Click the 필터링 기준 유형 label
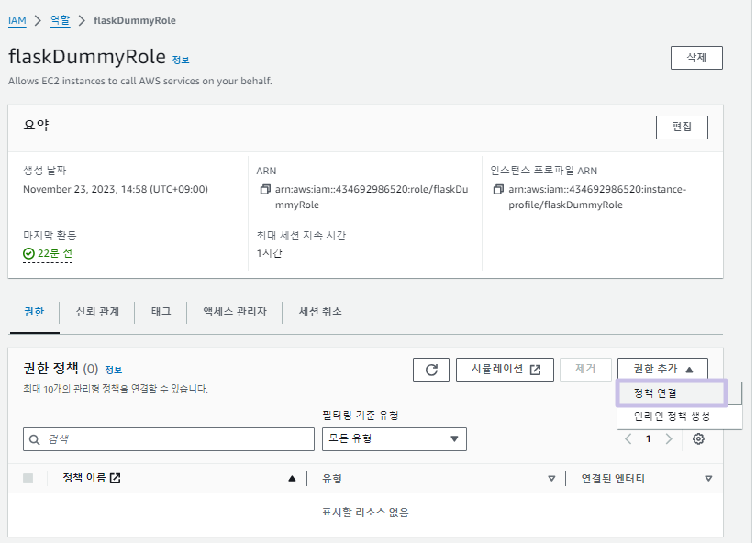 pyautogui.click(x=361, y=416)
